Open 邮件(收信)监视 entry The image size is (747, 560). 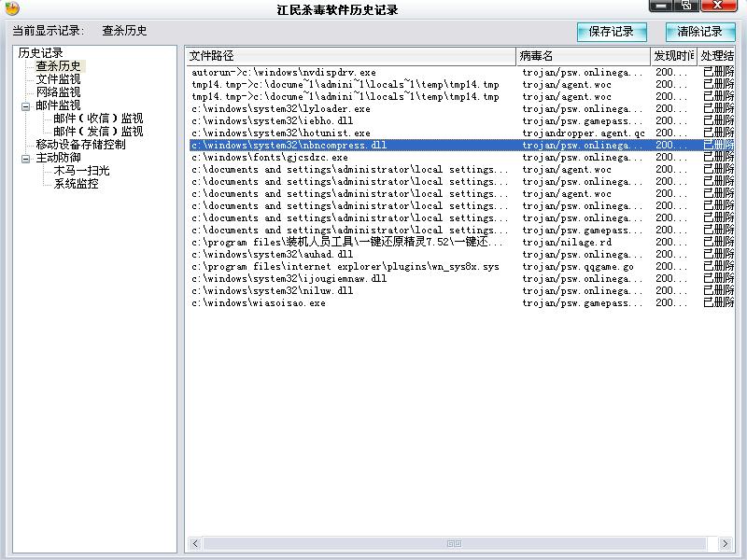click(x=98, y=119)
